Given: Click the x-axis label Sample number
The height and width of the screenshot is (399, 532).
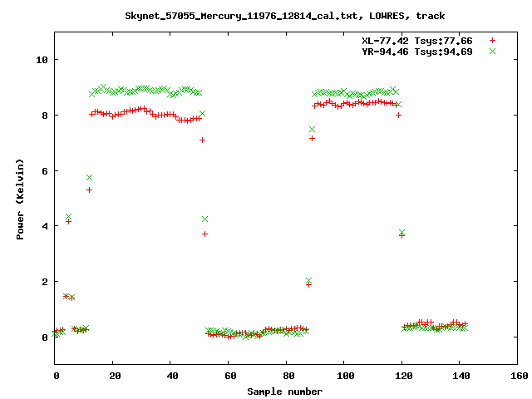Looking at the screenshot, I should pyautogui.click(x=284, y=392).
